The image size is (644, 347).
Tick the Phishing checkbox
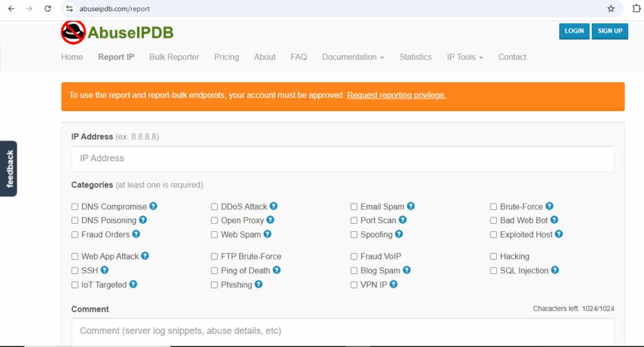tap(214, 285)
